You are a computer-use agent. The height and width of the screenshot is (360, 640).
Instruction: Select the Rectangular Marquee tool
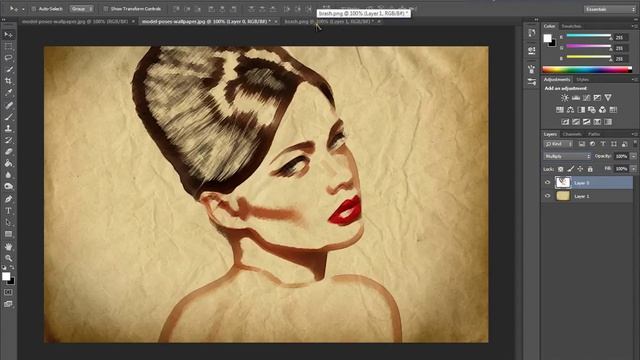point(8,46)
